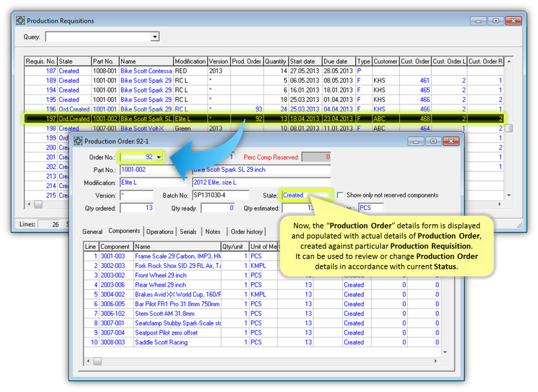
Task: Open the Notes tab
Action: [x=213, y=232]
